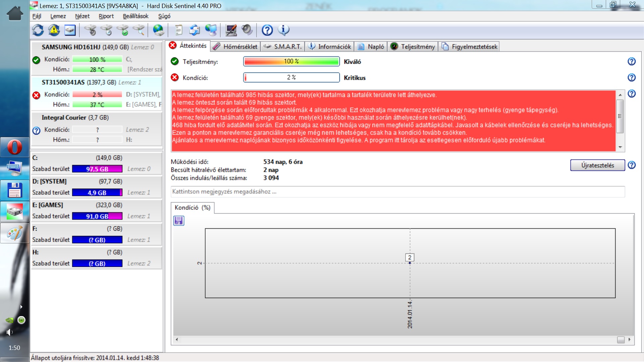This screenshot has height=362, width=644.
Task: Click the on-screen keyboard sidebar icon
Action: [x=15, y=168]
